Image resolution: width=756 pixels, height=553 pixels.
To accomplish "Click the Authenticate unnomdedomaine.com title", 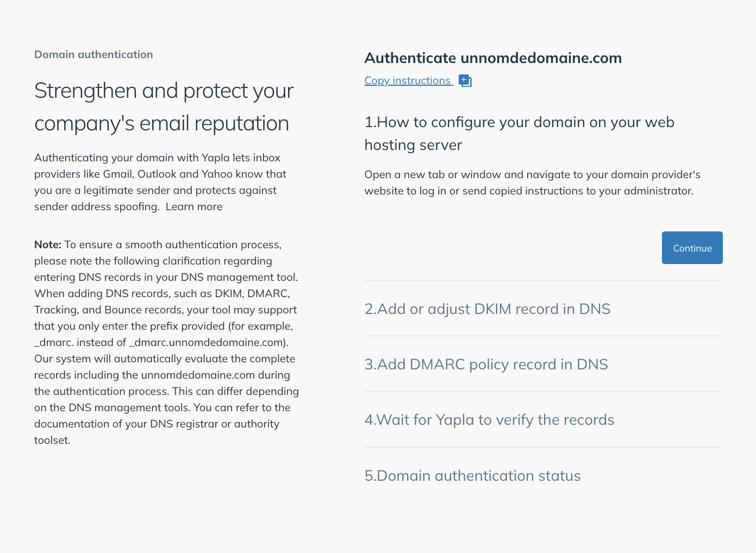I will pyautogui.click(x=493, y=58).
